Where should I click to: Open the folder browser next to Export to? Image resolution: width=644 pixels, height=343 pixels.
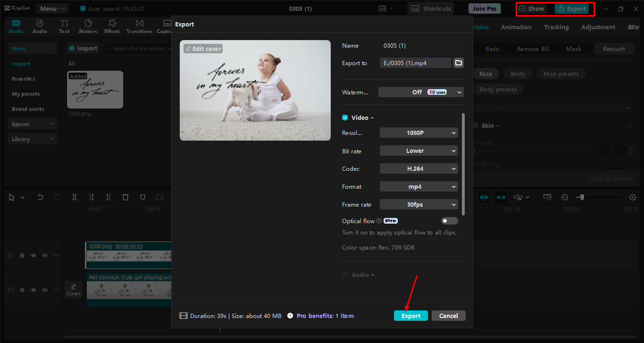point(458,62)
